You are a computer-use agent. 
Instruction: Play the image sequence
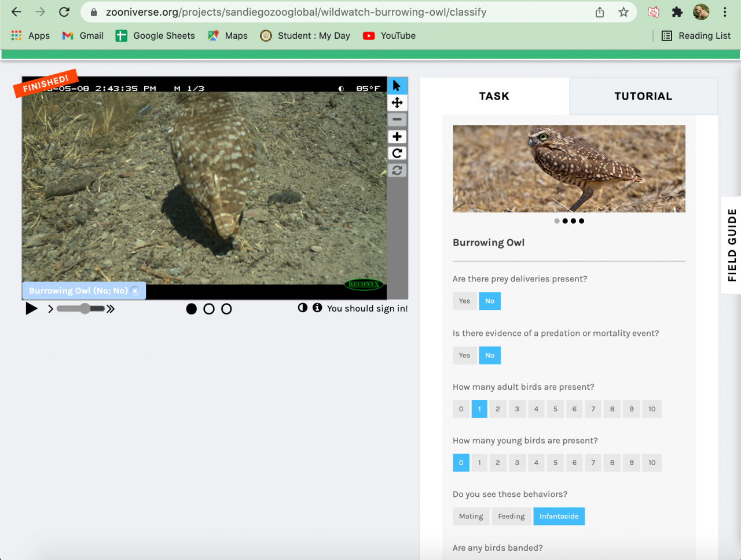point(32,309)
